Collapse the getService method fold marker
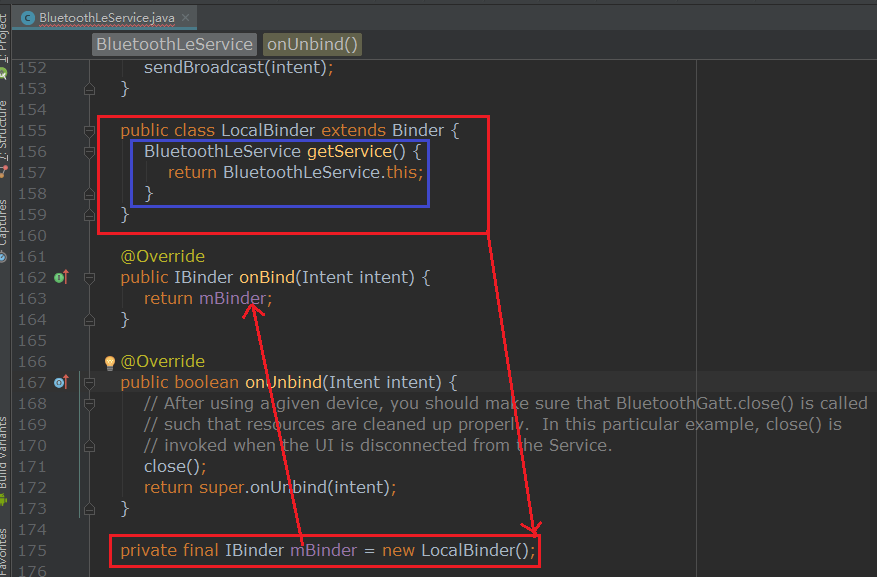 89,152
